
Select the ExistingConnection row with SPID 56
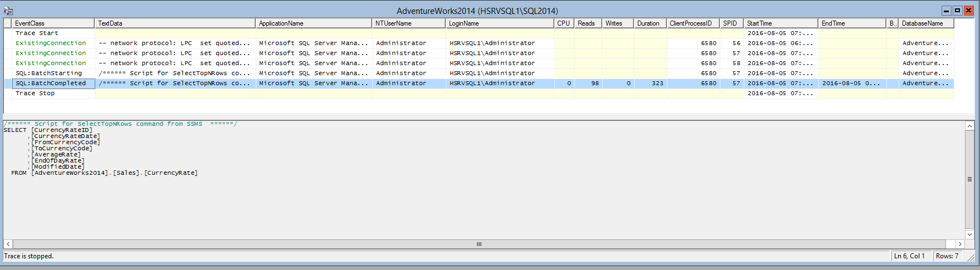click(x=479, y=43)
